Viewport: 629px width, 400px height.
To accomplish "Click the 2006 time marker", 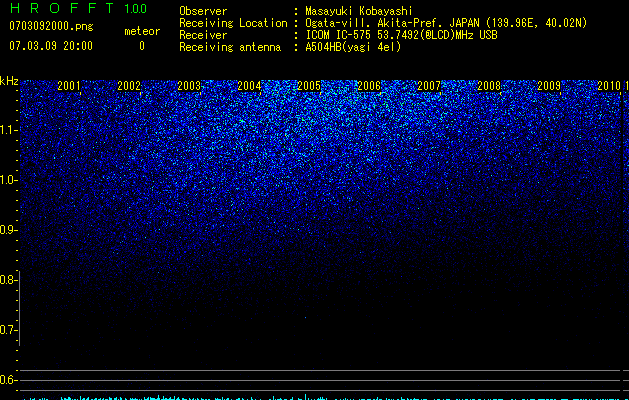I will [x=369, y=86].
